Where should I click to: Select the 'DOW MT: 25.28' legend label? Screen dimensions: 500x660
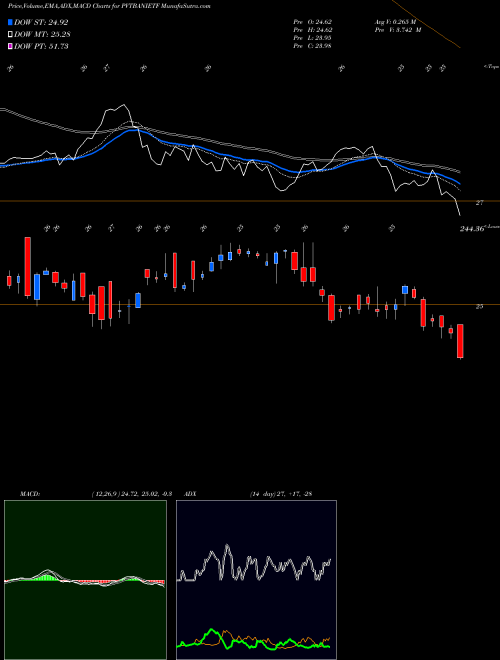(42, 34)
